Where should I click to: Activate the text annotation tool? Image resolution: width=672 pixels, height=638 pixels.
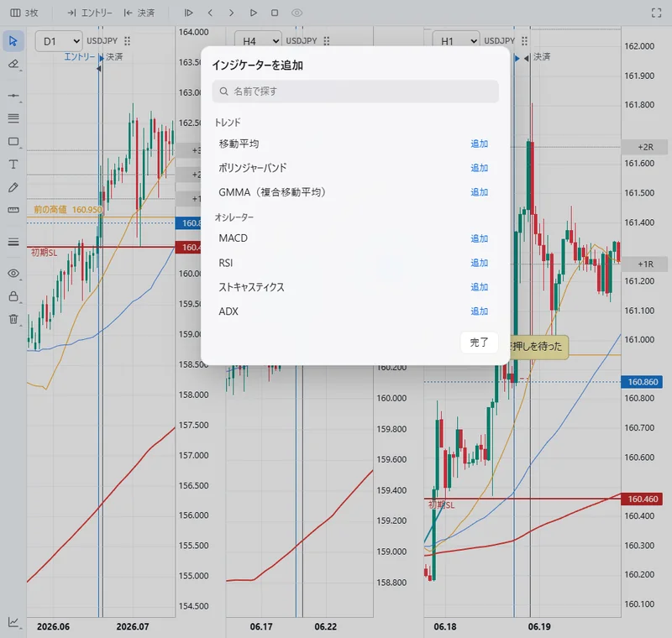(13, 165)
